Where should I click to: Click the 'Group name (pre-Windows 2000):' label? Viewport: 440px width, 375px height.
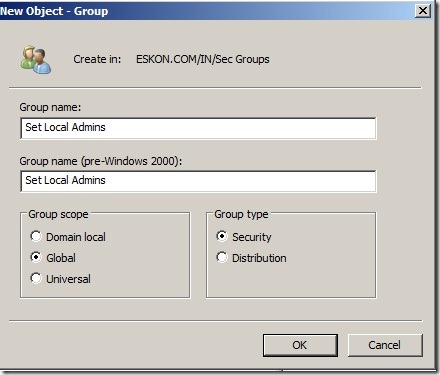click(x=101, y=161)
